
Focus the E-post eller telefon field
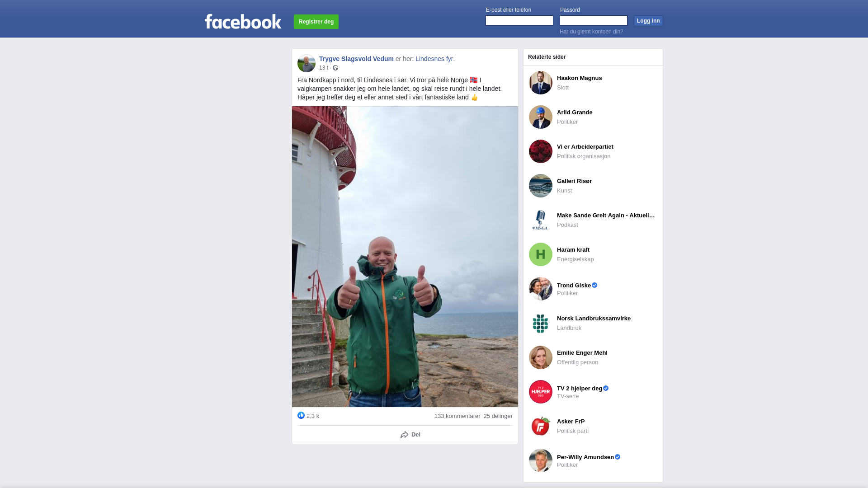pos(519,21)
